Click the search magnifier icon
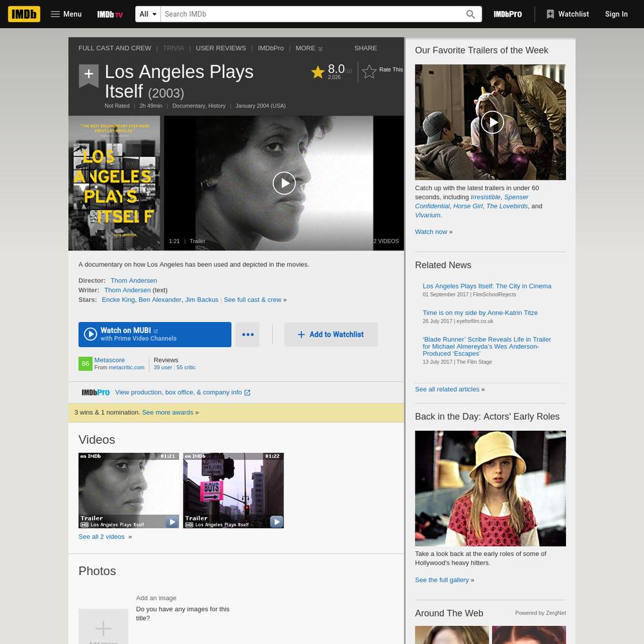Screen dimensions: 644x644 point(470,14)
